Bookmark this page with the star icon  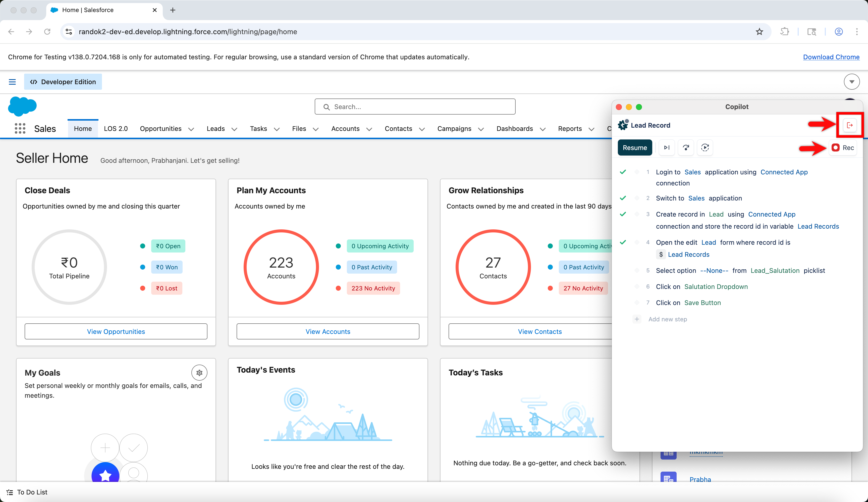coord(759,32)
